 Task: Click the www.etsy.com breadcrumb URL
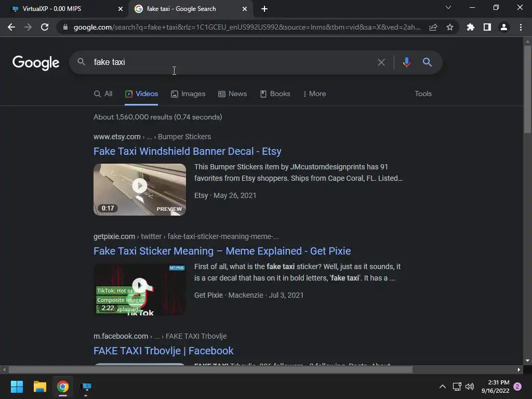coord(117,137)
